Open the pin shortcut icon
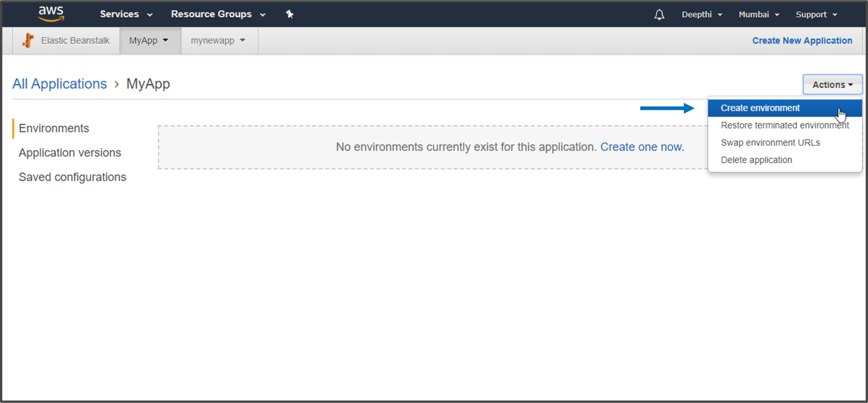The image size is (868, 403). [289, 14]
